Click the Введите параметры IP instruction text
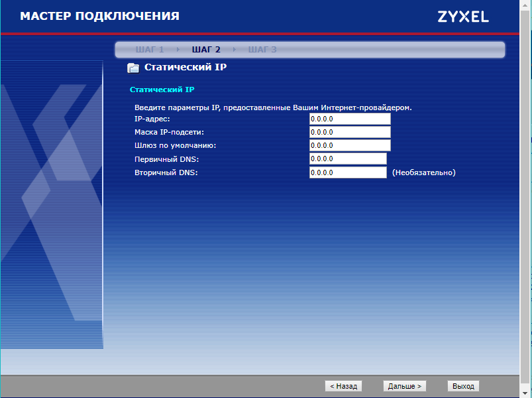 (273, 107)
